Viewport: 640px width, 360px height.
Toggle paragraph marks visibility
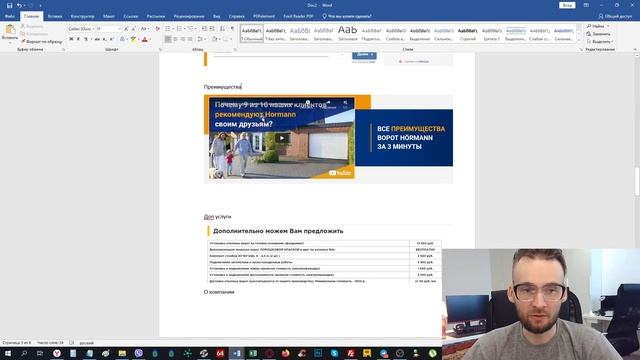233,29
